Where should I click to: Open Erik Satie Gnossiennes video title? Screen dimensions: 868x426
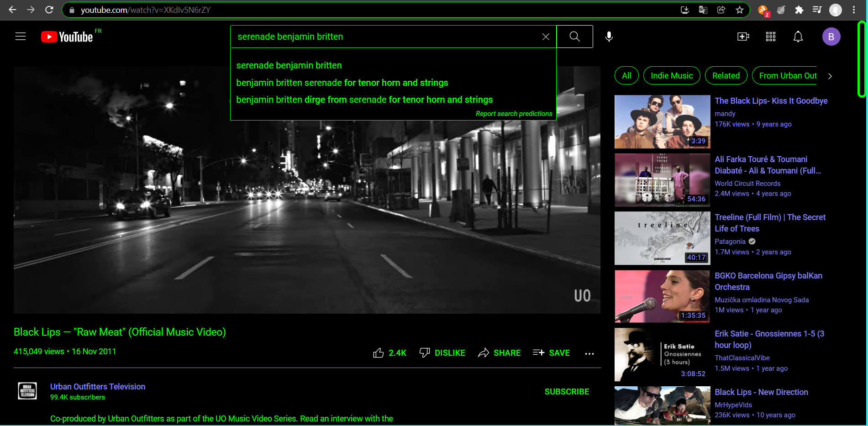[769, 339]
